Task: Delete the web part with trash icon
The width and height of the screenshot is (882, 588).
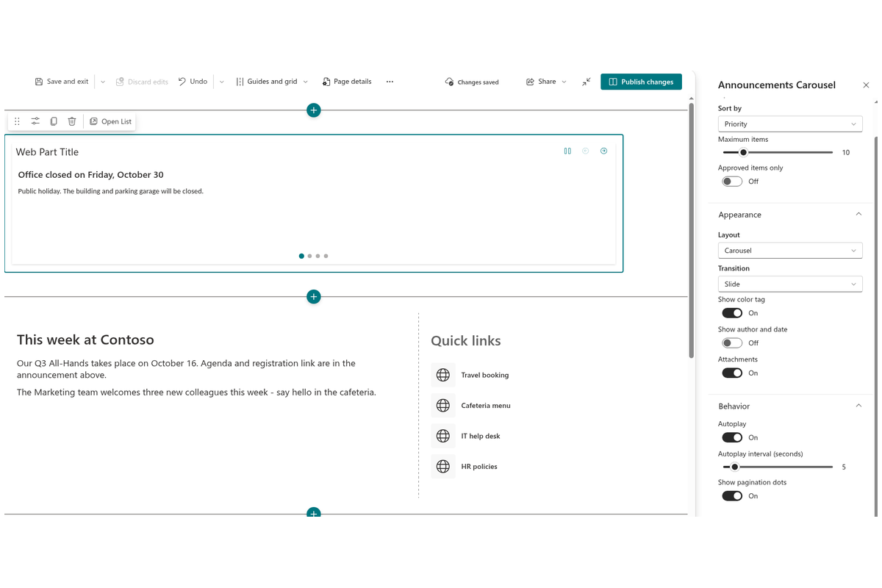Action: coord(72,121)
